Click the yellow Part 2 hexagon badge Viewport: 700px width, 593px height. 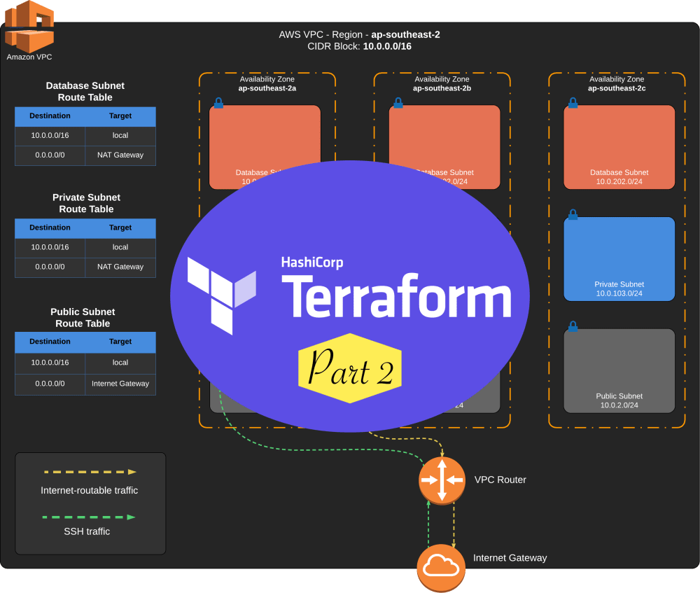point(350,368)
